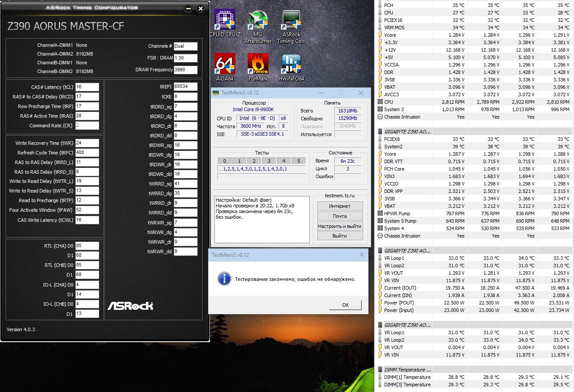574x392 pixels.
Task: Click the thermometer icon beside PCIEX16
Action: pos(380,20)
